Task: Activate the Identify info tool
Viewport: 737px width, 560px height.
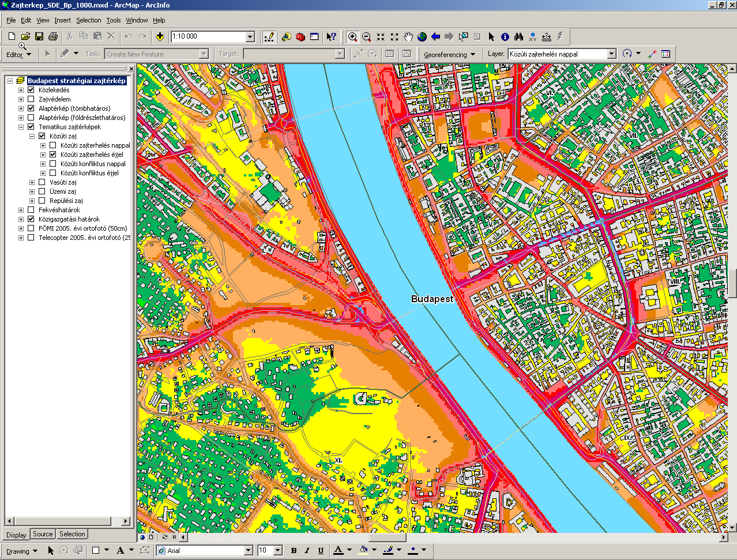Action: [505, 37]
